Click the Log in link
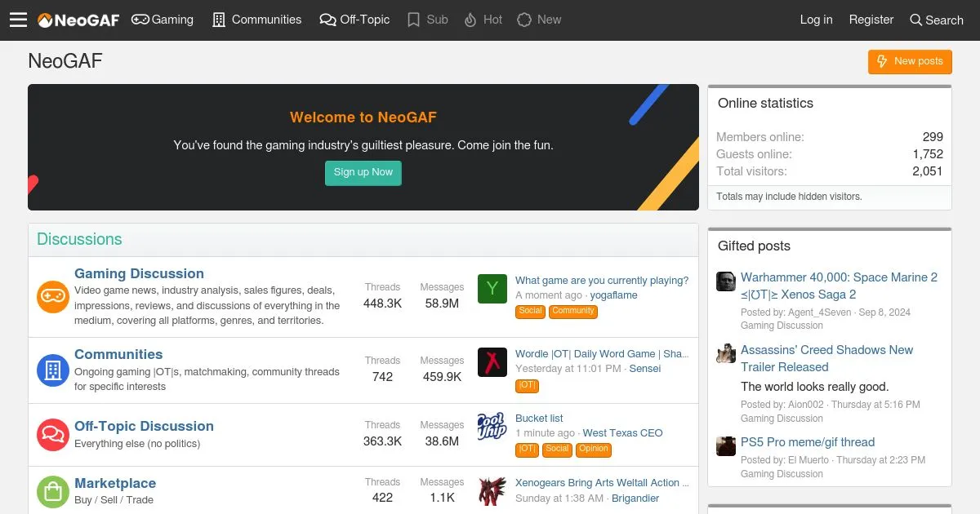 (816, 20)
